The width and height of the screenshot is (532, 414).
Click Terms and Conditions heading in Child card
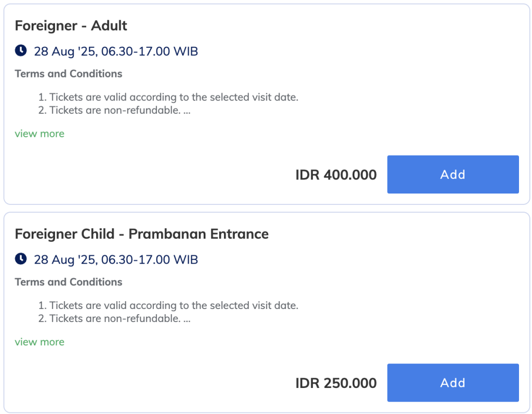coord(69,282)
